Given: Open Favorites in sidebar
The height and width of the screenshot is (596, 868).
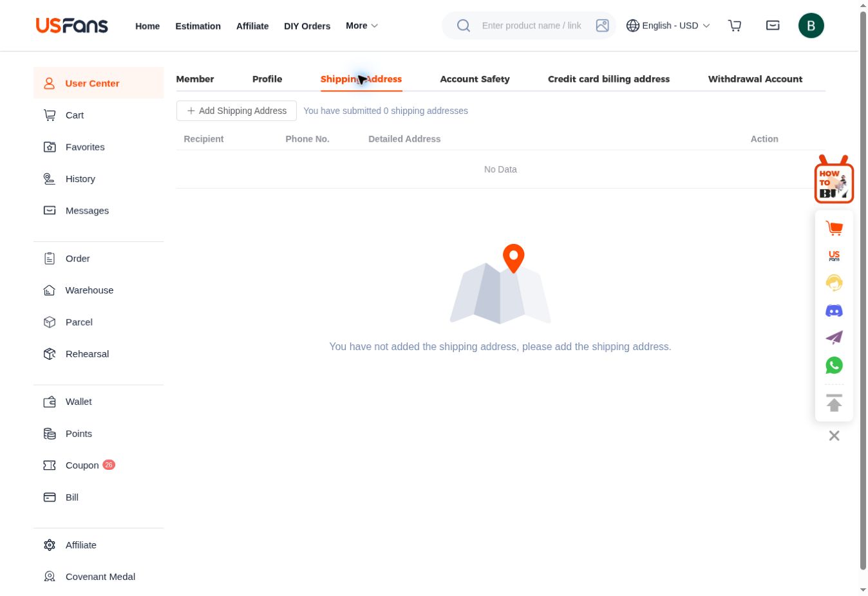Looking at the screenshot, I should [99, 147].
